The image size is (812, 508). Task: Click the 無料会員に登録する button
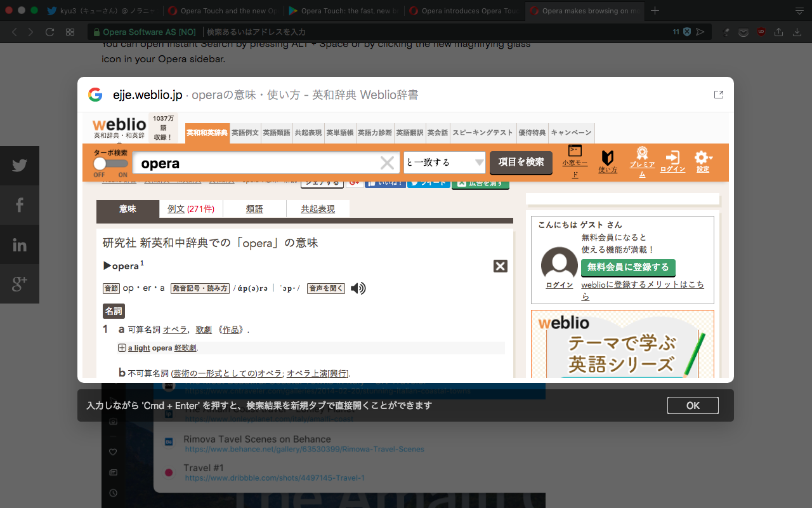click(x=628, y=267)
